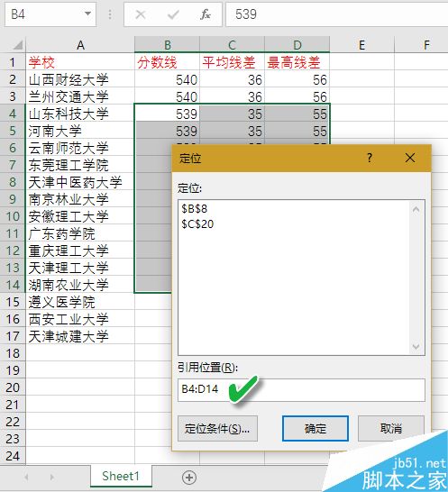448x492 pixels.
Task: Click the 确定 button
Action: pos(315,429)
